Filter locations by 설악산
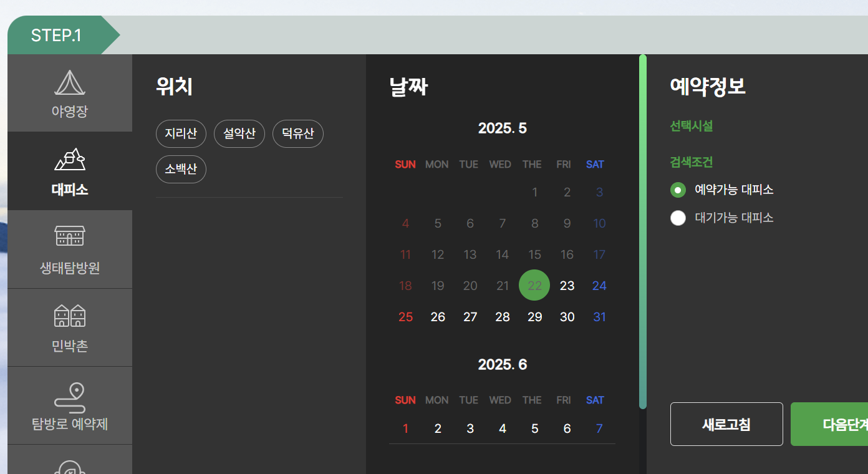Image resolution: width=868 pixels, height=474 pixels. click(x=239, y=133)
